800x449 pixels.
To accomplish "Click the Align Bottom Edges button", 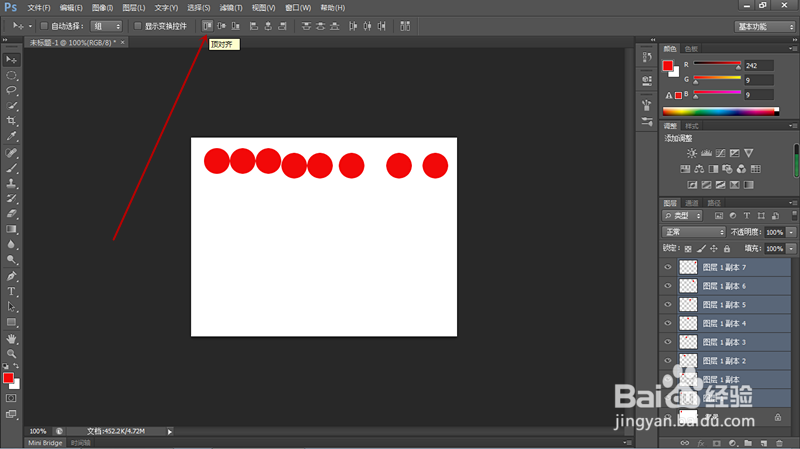I will tap(236, 26).
